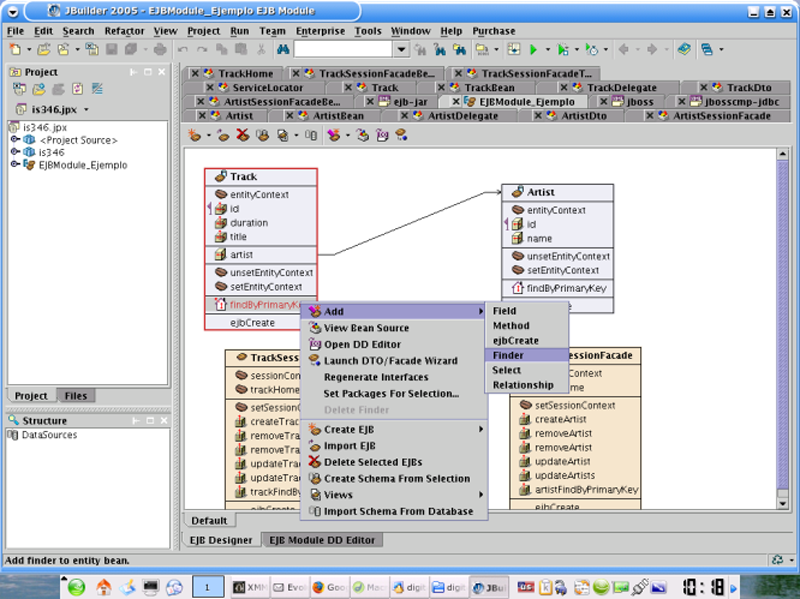Image resolution: width=800 pixels, height=599 pixels.
Task: Close the TrackHome editor tab
Action: click(193, 73)
